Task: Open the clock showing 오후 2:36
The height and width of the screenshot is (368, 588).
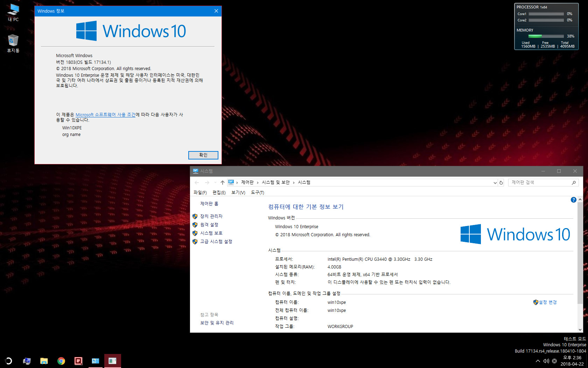Action: pyautogui.click(x=572, y=361)
